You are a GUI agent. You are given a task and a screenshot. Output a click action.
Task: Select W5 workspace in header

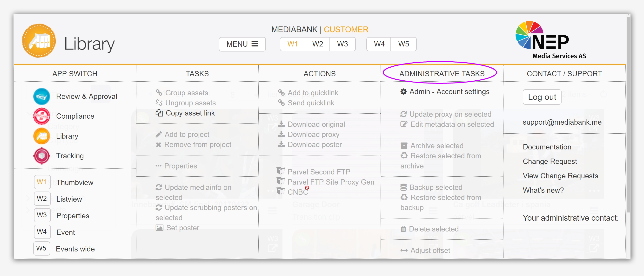(403, 44)
